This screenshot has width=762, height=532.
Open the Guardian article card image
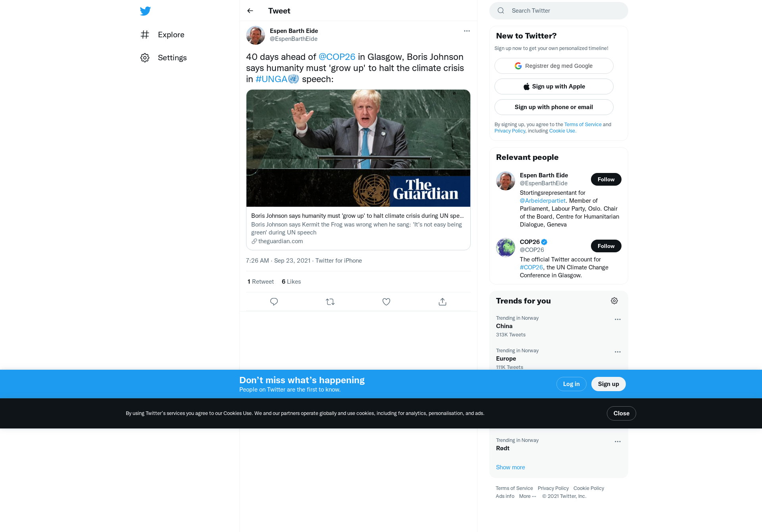click(x=358, y=148)
